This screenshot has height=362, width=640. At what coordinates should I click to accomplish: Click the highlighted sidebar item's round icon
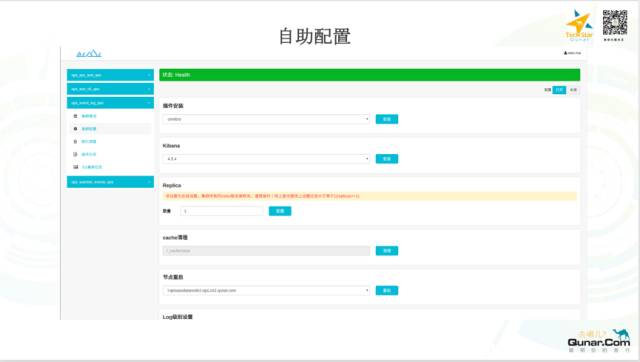[x=75, y=129]
